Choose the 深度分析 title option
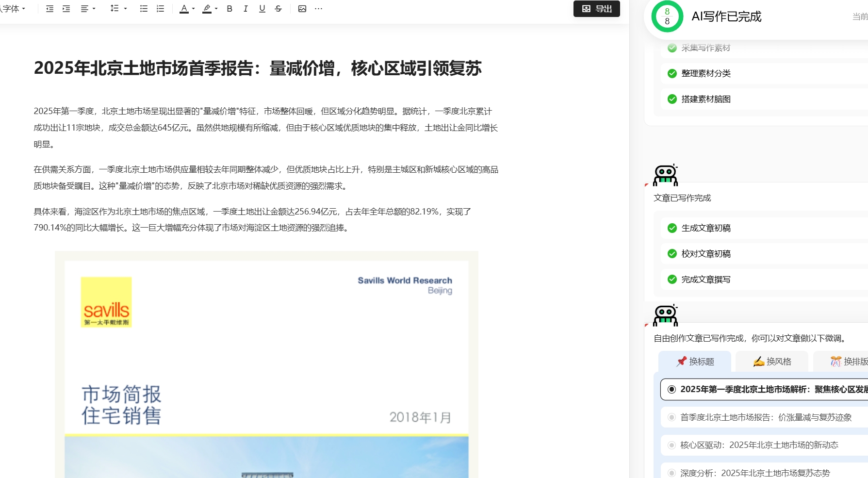868x478 pixels. [x=754, y=473]
